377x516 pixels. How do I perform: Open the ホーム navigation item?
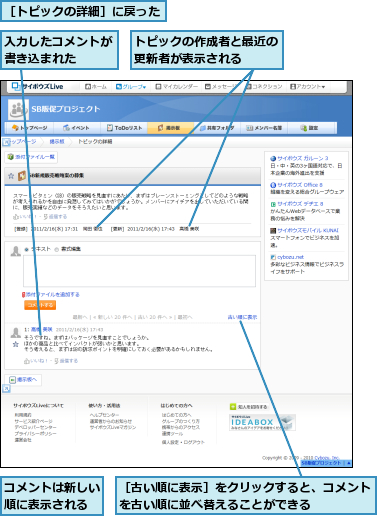coord(96,87)
